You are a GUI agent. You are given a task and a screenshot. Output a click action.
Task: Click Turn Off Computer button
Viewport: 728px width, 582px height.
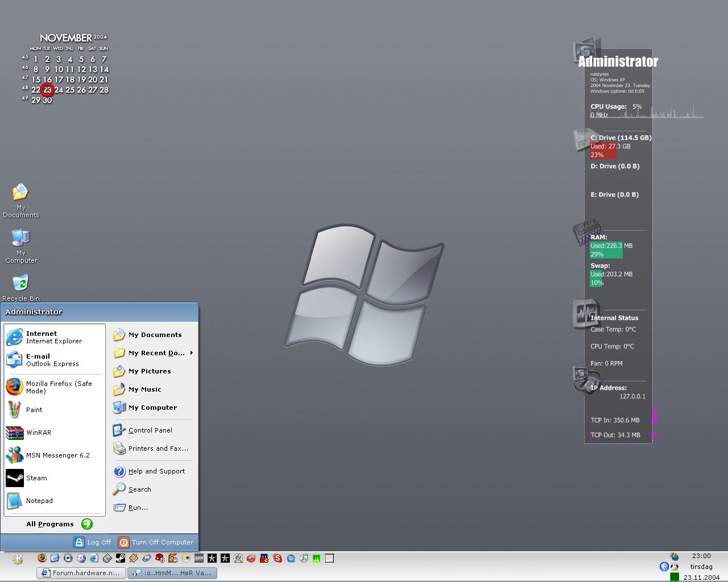156,542
